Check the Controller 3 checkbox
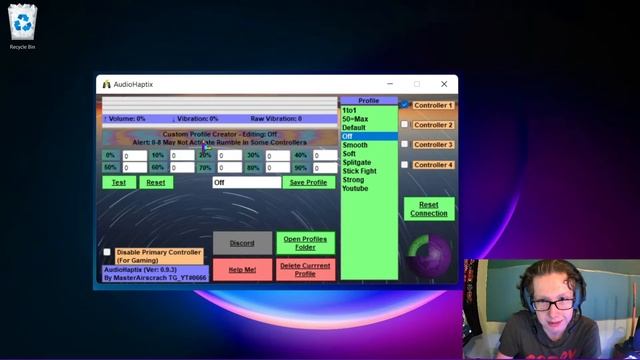Image resolution: width=640 pixels, height=360 pixels. pyautogui.click(x=404, y=144)
